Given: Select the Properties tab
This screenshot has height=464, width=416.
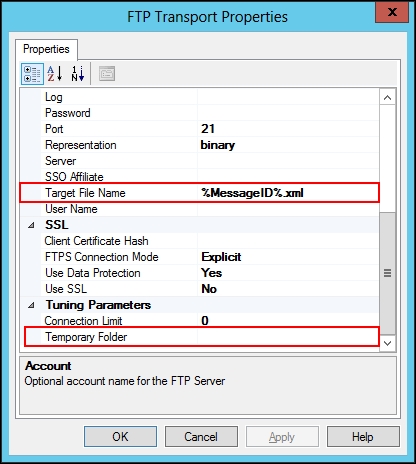Looking at the screenshot, I should point(46,49).
